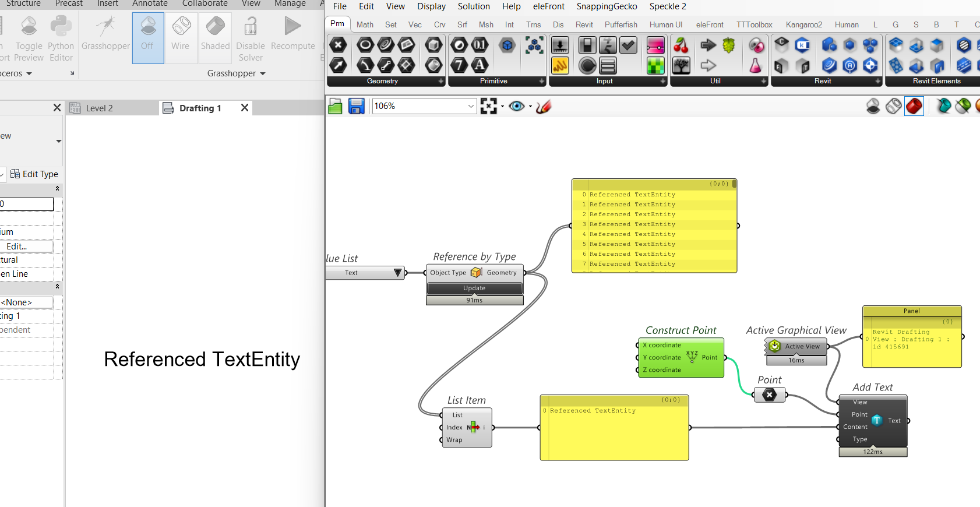Open the canvas zoom level dropdown
The width and height of the screenshot is (980, 507).
[471, 106]
